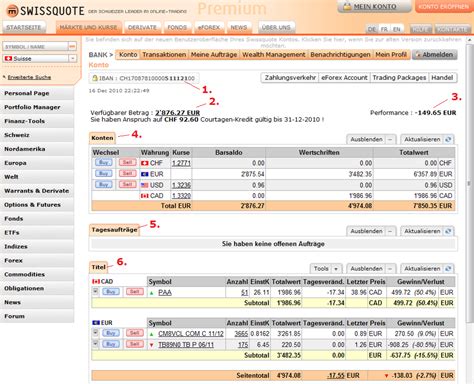Click Sell for the PAA position
This screenshot has height=384, width=474.
[x=135, y=292]
